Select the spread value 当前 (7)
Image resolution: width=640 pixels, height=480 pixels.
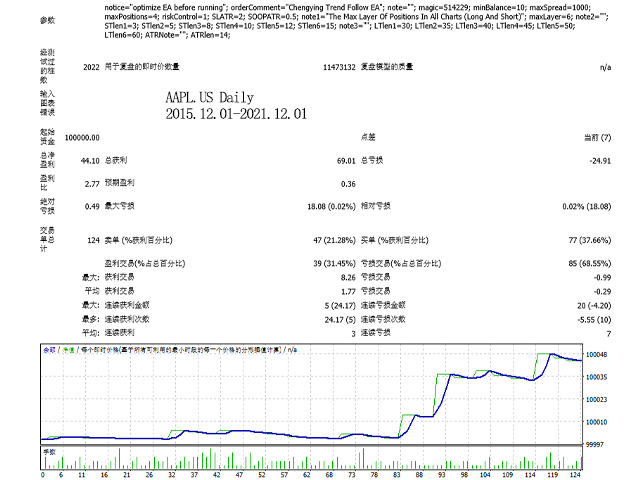click(598, 138)
